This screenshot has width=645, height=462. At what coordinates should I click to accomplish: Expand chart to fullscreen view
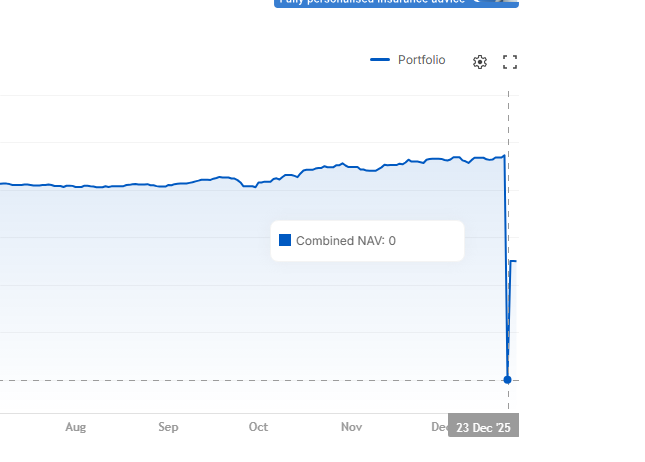510,62
